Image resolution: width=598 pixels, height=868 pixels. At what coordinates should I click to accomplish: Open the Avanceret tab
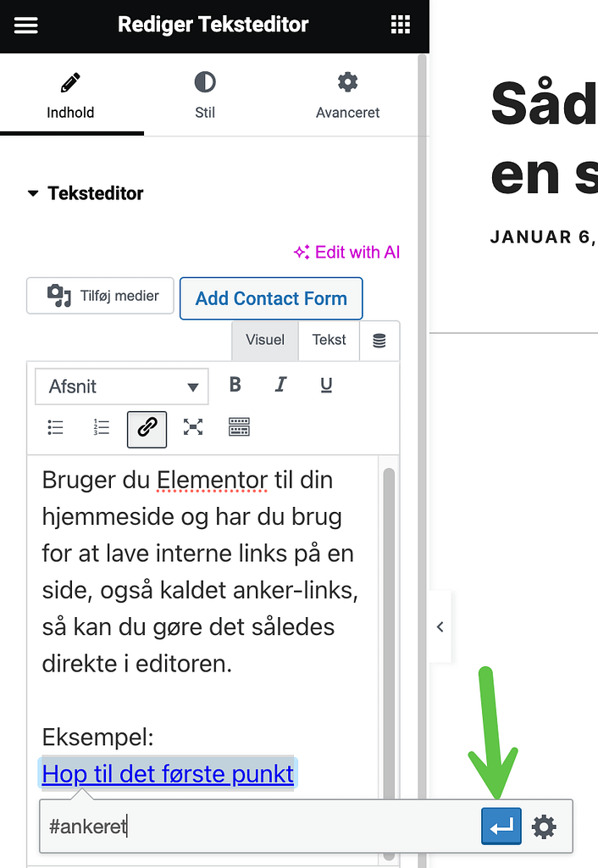pyautogui.click(x=347, y=96)
